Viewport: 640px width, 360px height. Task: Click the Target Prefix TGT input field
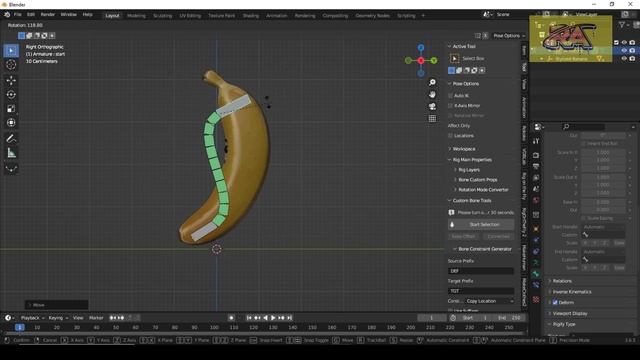[x=481, y=291]
